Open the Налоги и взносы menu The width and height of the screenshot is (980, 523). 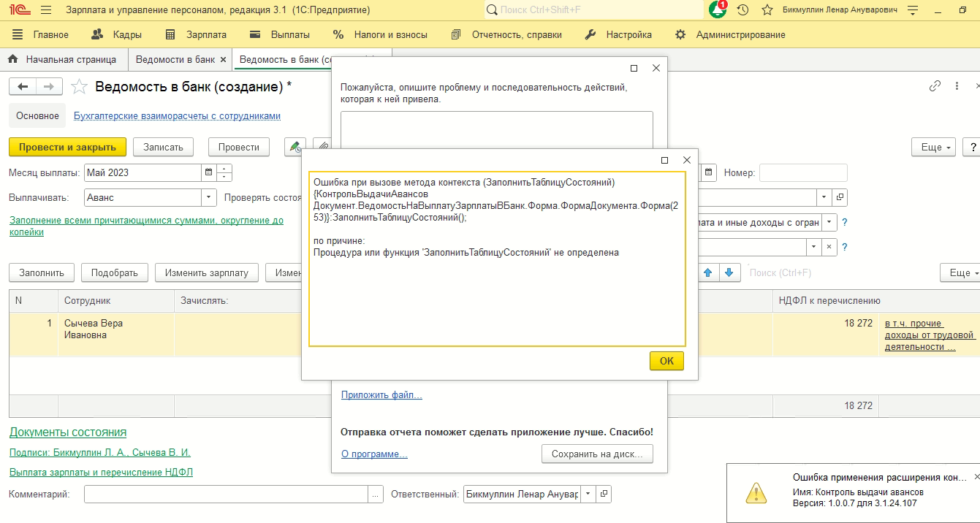click(380, 34)
